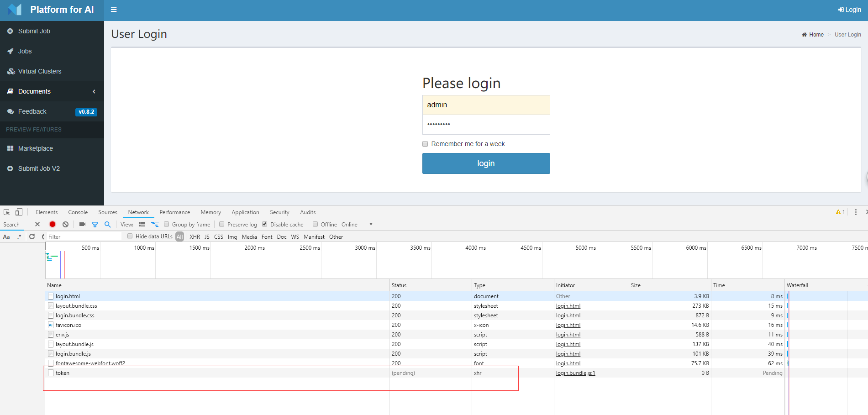
Task: Select the inspect element cursor tool
Action: click(6, 212)
